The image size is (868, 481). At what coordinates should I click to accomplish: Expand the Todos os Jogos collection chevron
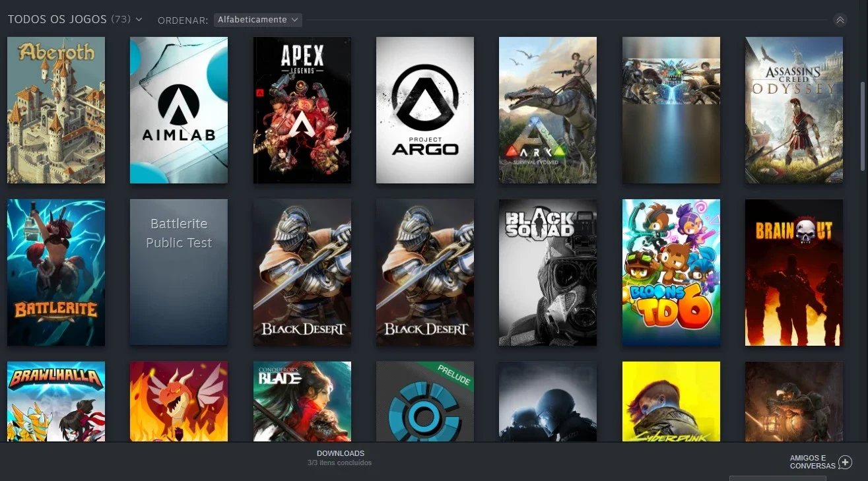click(x=139, y=20)
